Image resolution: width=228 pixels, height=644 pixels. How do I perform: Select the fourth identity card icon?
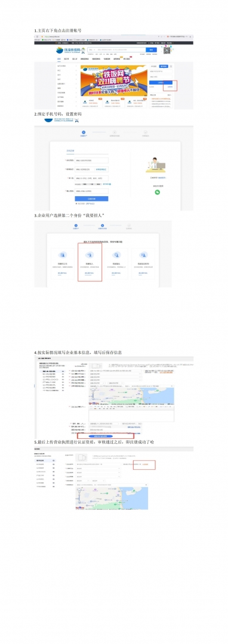pos(143,255)
